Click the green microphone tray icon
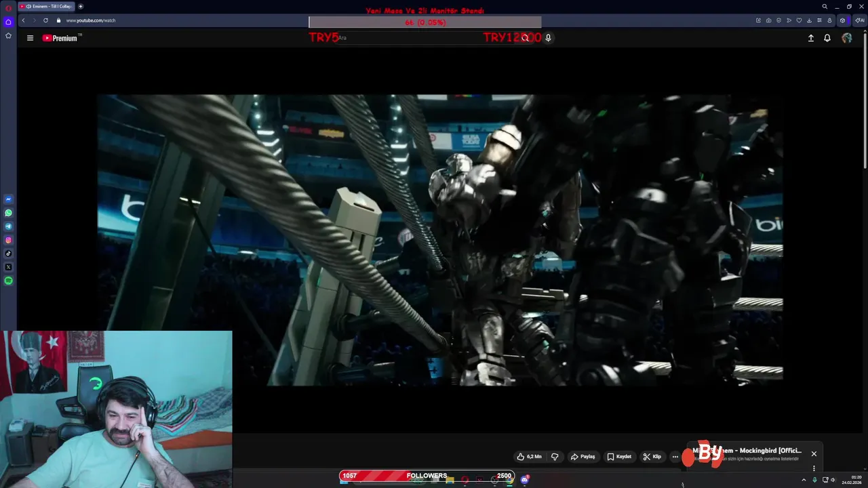This screenshot has height=488, width=868. point(814,480)
